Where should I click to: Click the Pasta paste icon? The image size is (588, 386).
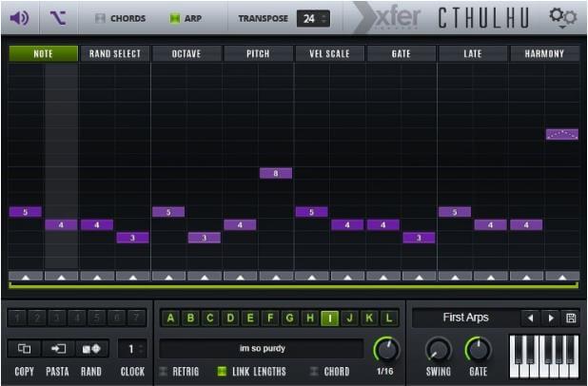coord(58,349)
